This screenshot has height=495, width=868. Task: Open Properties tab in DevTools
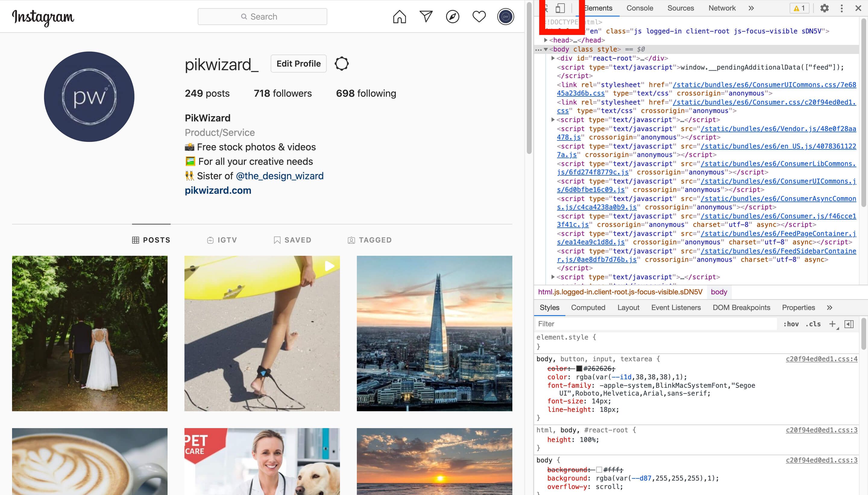pos(798,308)
